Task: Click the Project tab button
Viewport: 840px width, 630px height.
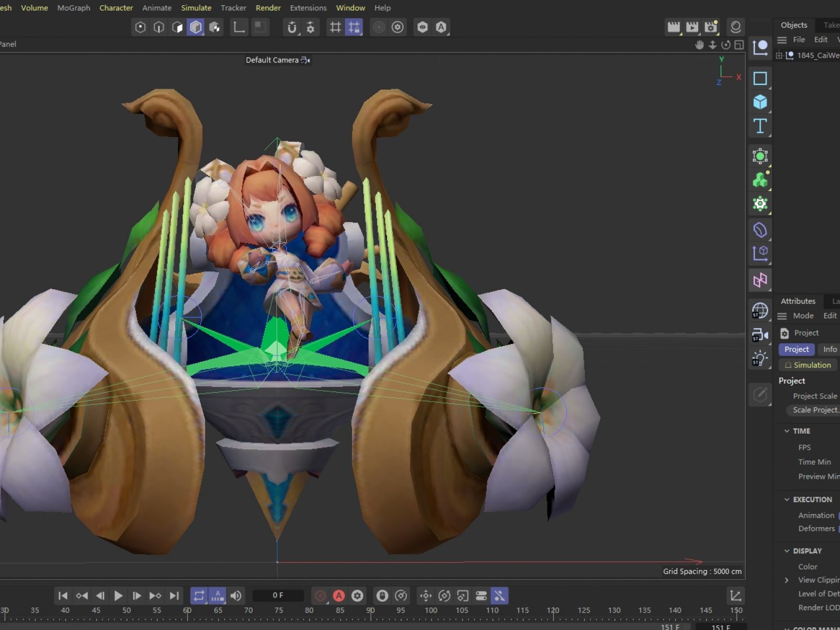Action: (x=797, y=350)
